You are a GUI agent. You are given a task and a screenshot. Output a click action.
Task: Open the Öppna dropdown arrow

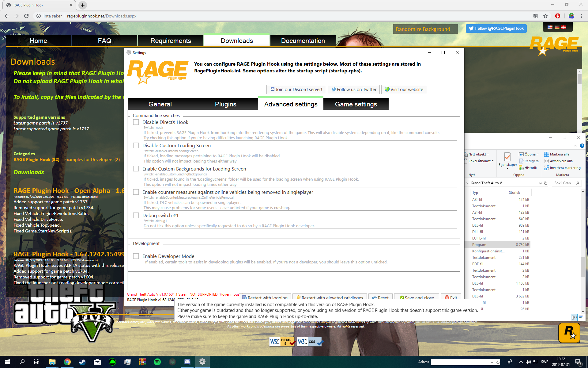coord(538,154)
